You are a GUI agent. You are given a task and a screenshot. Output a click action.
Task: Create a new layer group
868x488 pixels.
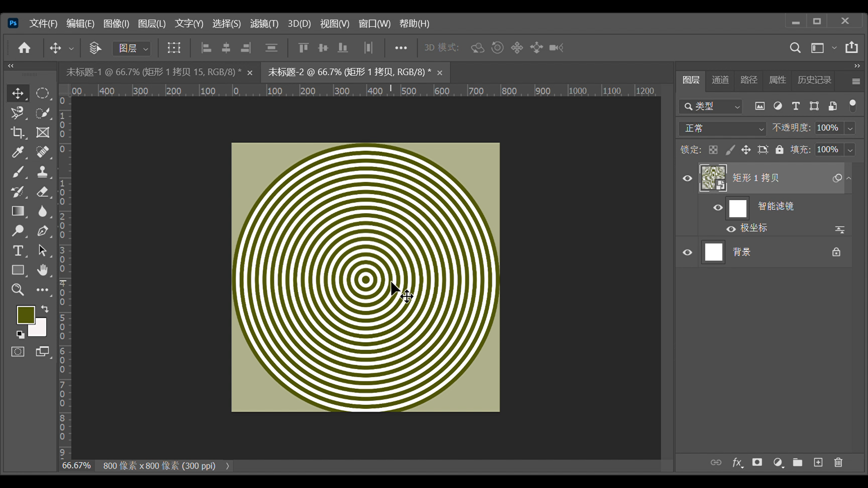pos(797,462)
